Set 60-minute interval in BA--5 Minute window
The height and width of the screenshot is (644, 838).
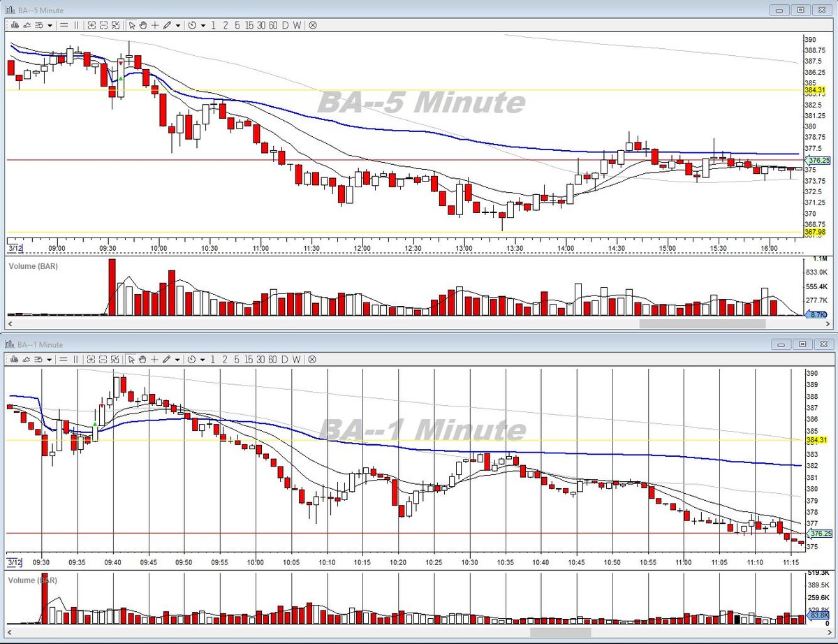[x=273, y=25]
